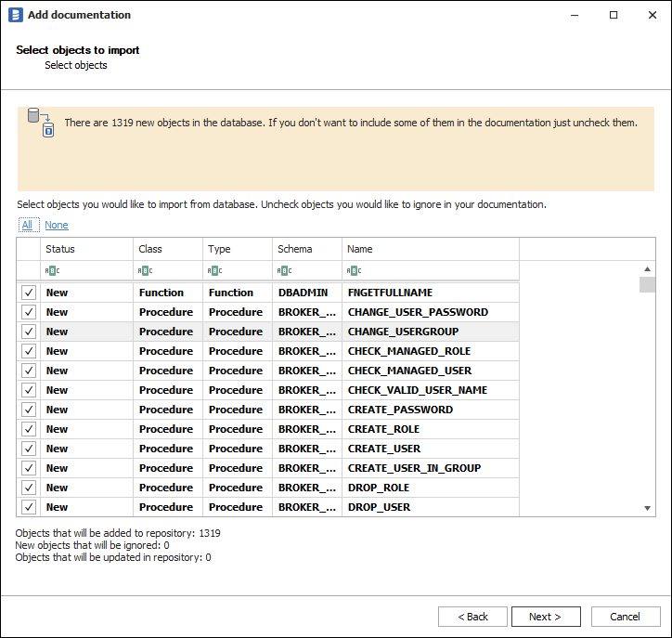This screenshot has height=638, width=672.
Task: Return to previous step with Back
Action: pos(472,617)
